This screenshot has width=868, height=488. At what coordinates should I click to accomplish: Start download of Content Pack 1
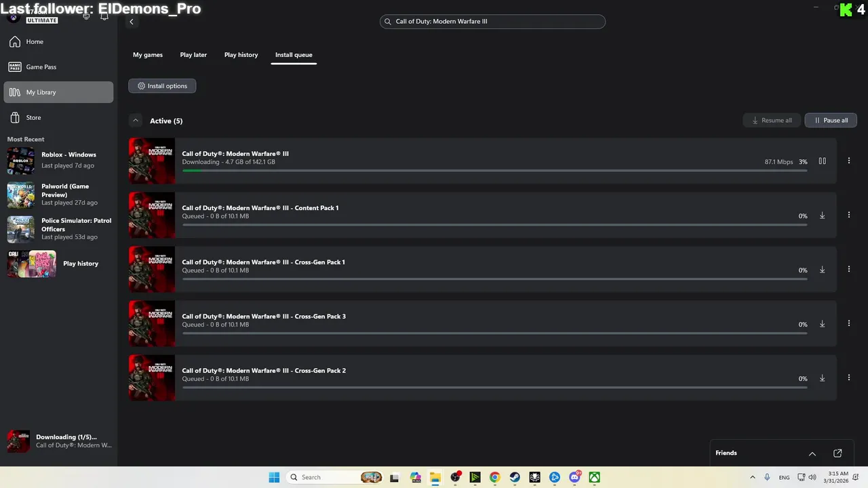[x=822, y=216]
